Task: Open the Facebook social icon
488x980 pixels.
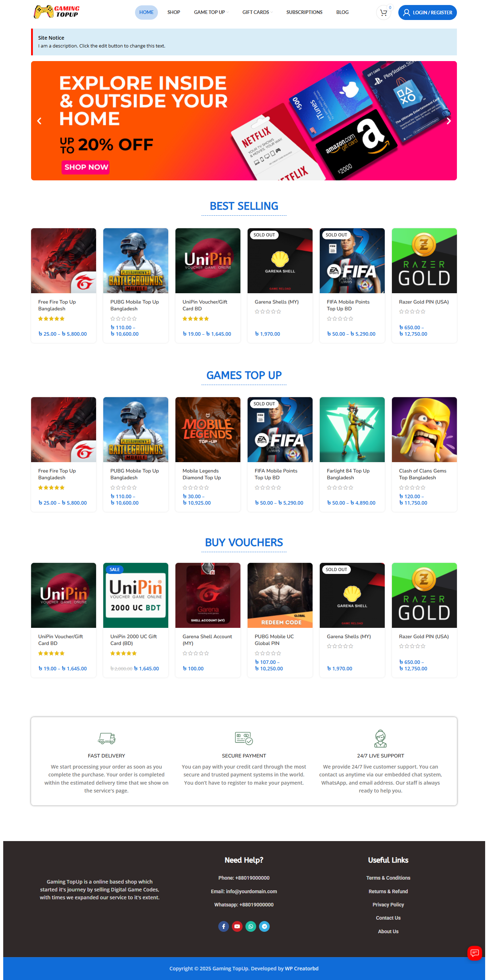Action: click(223, 926)
